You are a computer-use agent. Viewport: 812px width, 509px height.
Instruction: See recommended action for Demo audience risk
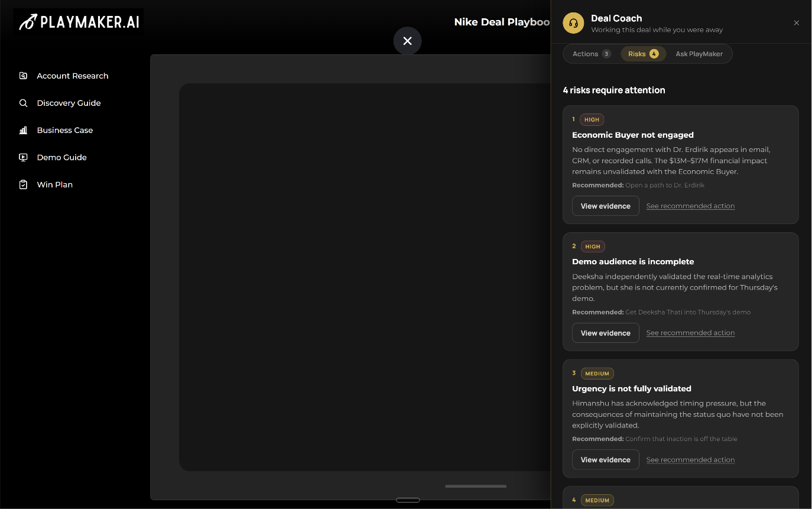coord(690,333)
